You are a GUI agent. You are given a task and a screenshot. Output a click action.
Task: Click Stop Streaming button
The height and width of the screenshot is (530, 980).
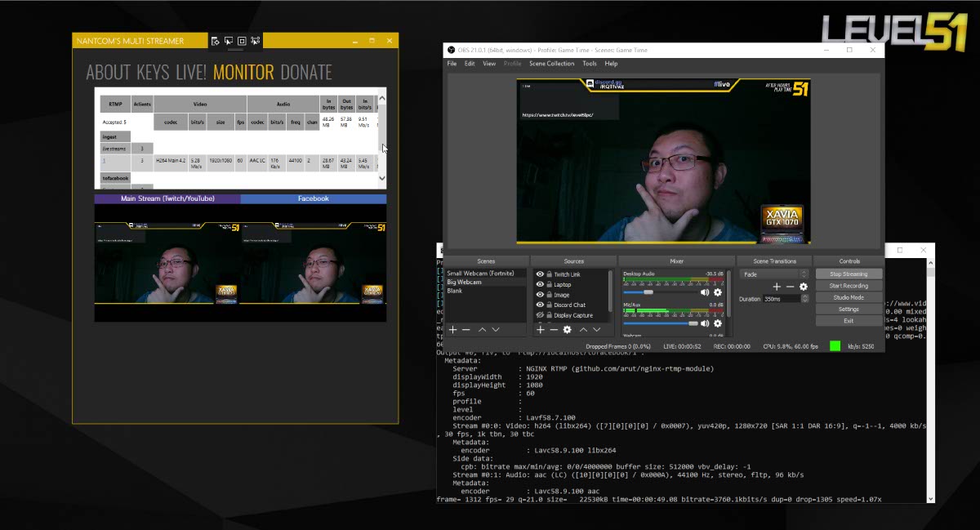[x=849, y=274]
